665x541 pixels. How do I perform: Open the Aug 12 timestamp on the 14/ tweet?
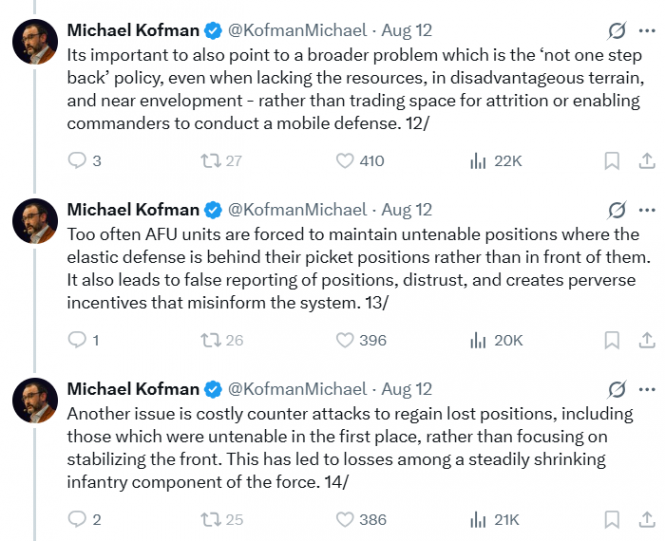click(407, 389)
